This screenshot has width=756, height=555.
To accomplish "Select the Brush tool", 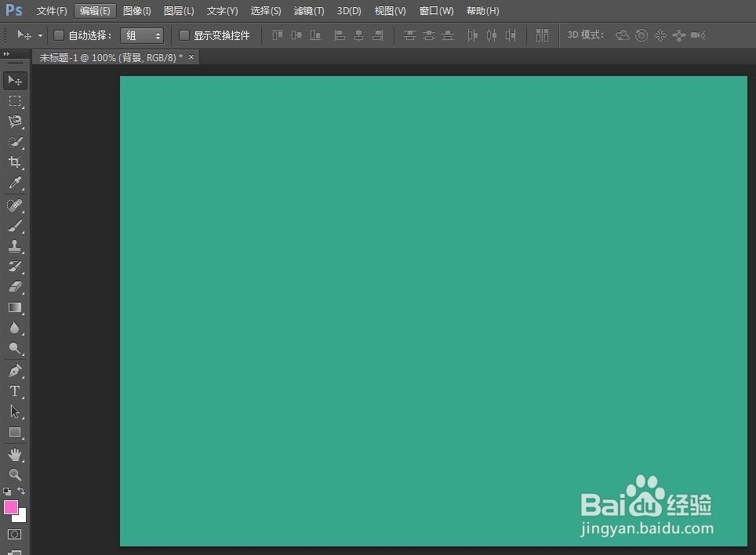I will click(x=15, y=226).
